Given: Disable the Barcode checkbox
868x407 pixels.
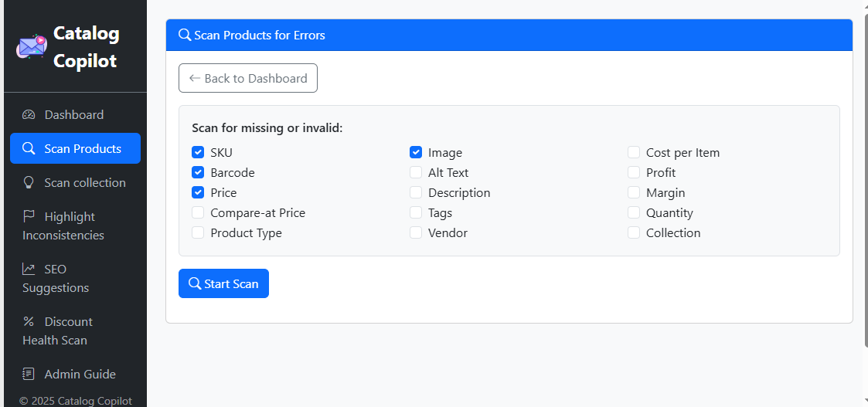Looking at the screenshot, I should pos(198,173).
